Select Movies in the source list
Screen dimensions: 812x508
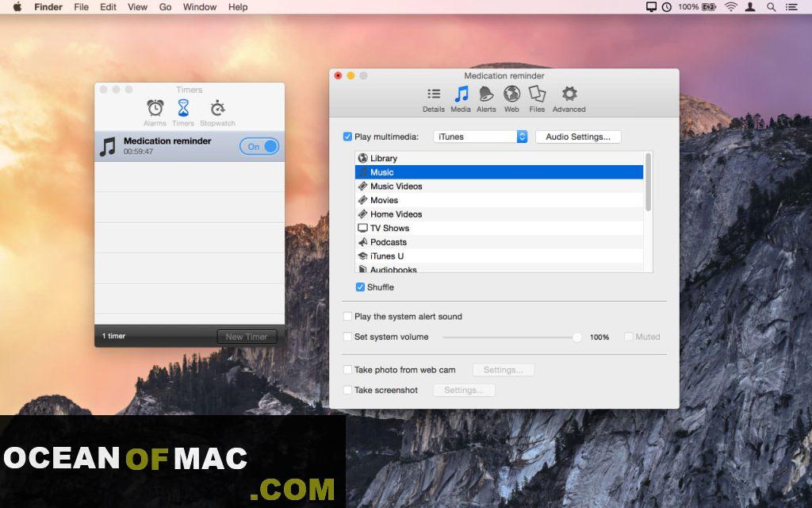(x=500, y=200)
